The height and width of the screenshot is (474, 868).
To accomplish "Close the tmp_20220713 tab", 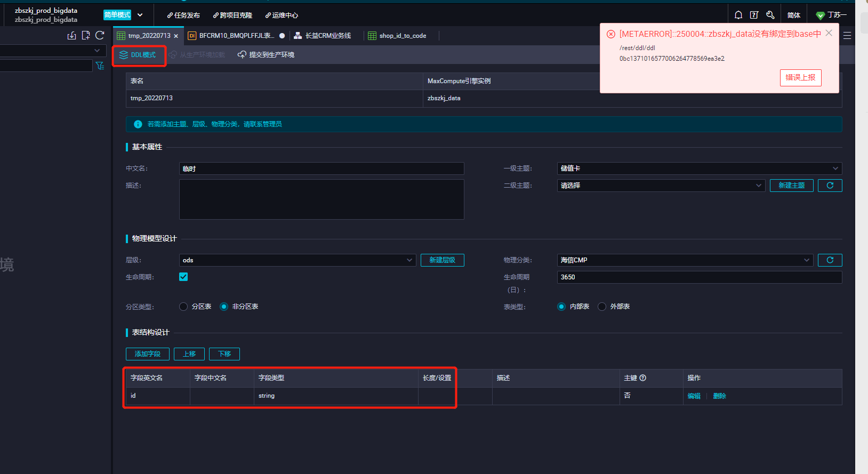I will [176, 36].
